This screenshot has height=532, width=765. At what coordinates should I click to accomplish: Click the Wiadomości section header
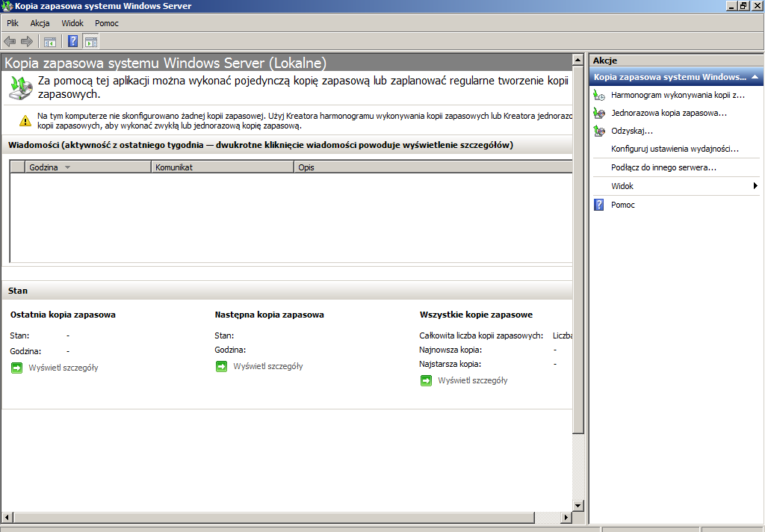click(287, 145)
